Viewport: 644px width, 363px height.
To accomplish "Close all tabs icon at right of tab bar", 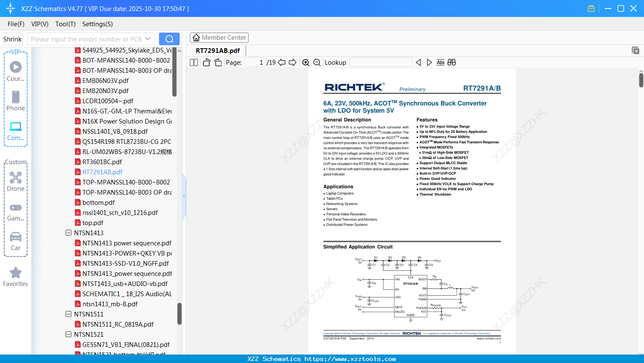I will pyautogui.click(x=636, y=50).
